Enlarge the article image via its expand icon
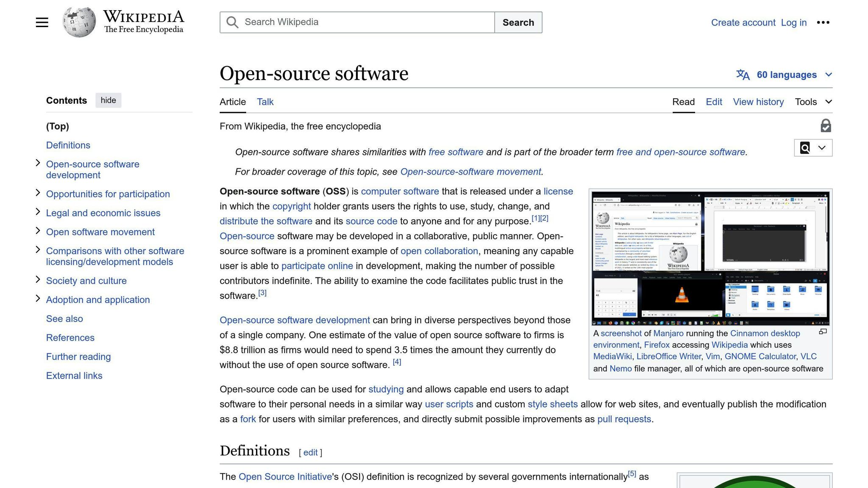The width and height of the screenshot is (868, 488). coord(823,331)
